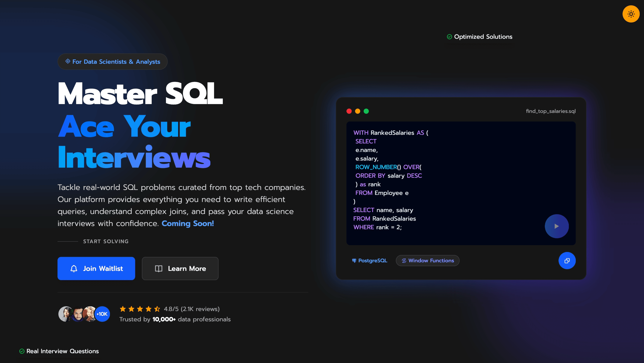Click the Learn More button
Image resolution: width=644 pixels, height=363 pixels.
tap(180, 269)
